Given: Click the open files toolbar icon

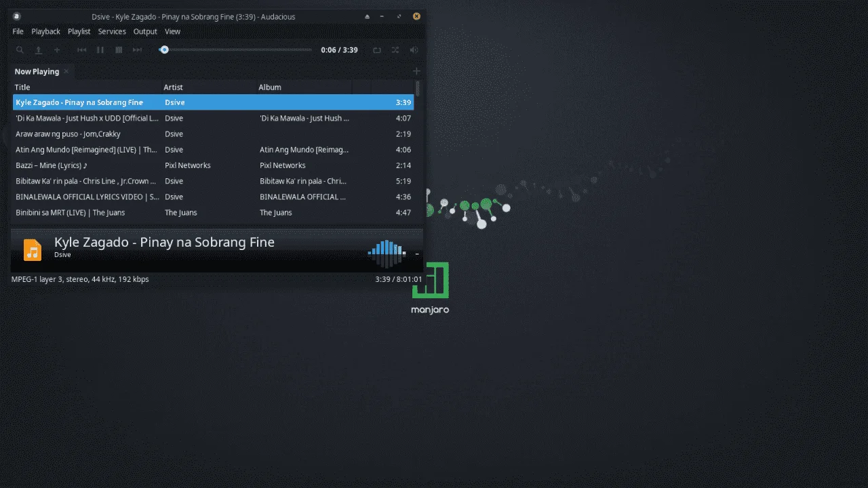Looking at the screenshot, I should click(39, 49).
